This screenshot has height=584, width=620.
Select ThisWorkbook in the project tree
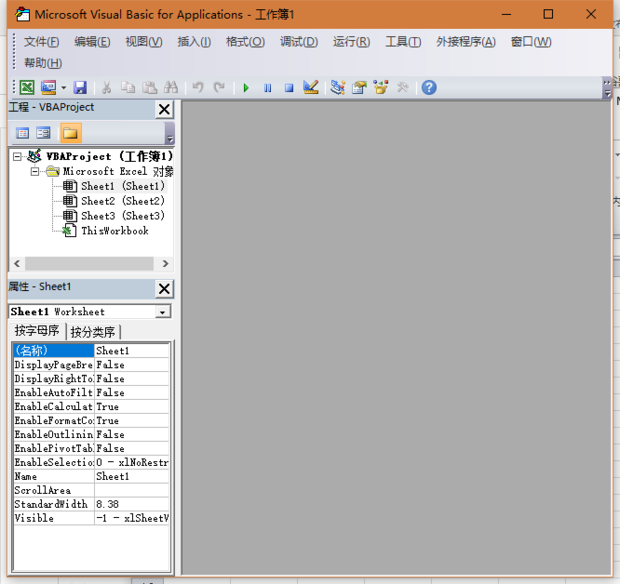coord(114,231)
